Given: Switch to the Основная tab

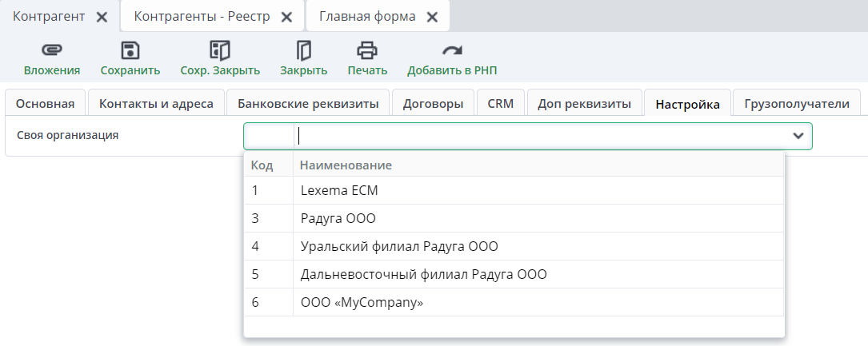Looking at the screenshot, I should pyautogui.click(x=46, y=103).
